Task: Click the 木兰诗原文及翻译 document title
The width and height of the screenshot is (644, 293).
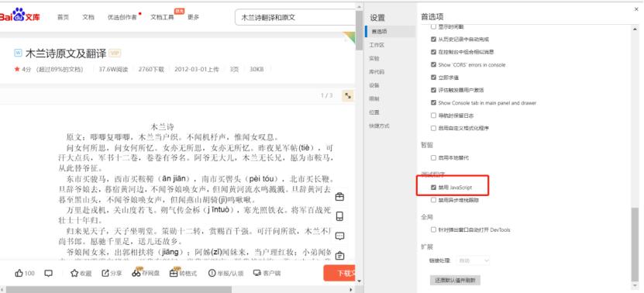Action: tap(66, 53)
